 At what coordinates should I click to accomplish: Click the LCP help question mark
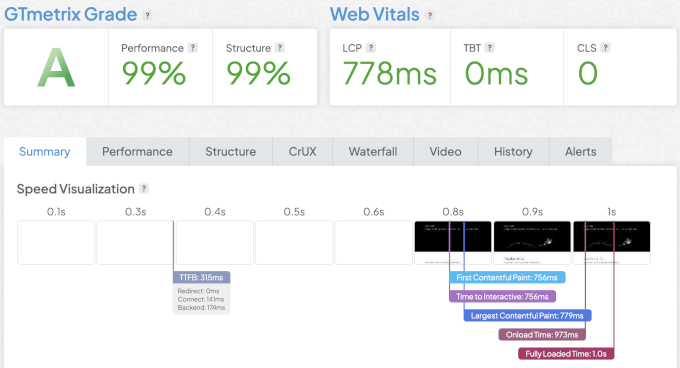point(370,48)
